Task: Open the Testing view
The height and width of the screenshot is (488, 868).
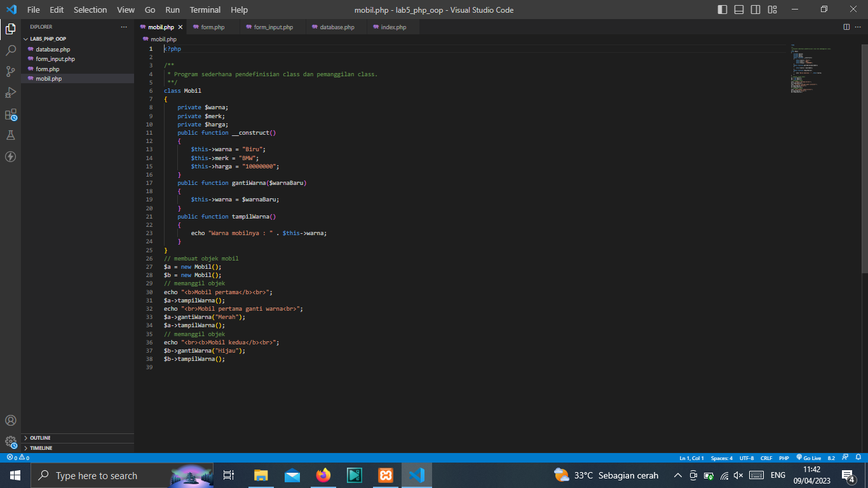Action: [10, 135]
